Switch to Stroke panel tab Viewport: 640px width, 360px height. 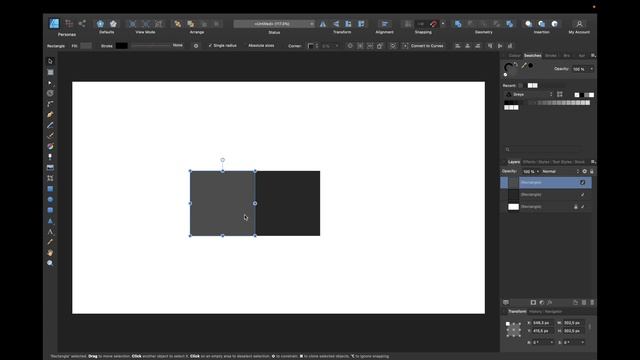[551, 56]
